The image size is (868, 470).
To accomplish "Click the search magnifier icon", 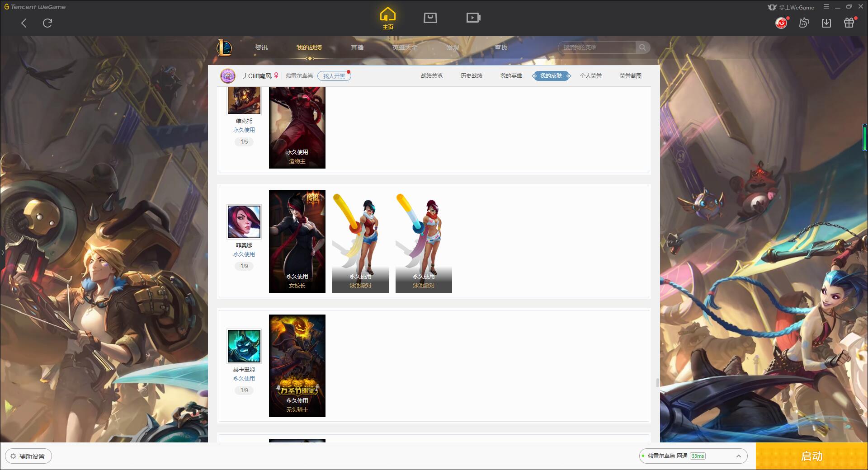I will (x=642, y=47).
